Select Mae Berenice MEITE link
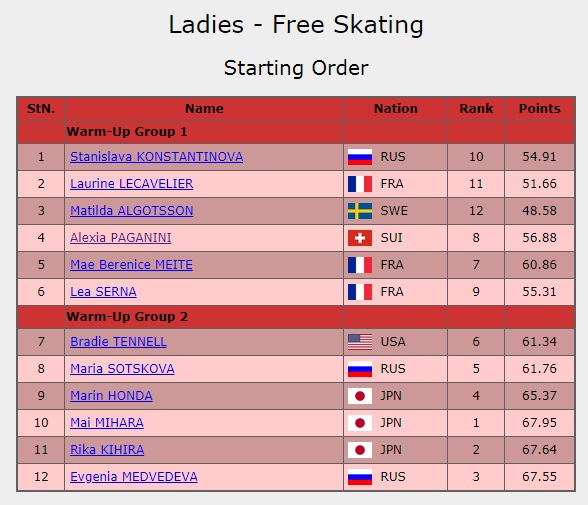Viewport: 588px width, 505px height. tap(131, 265)
